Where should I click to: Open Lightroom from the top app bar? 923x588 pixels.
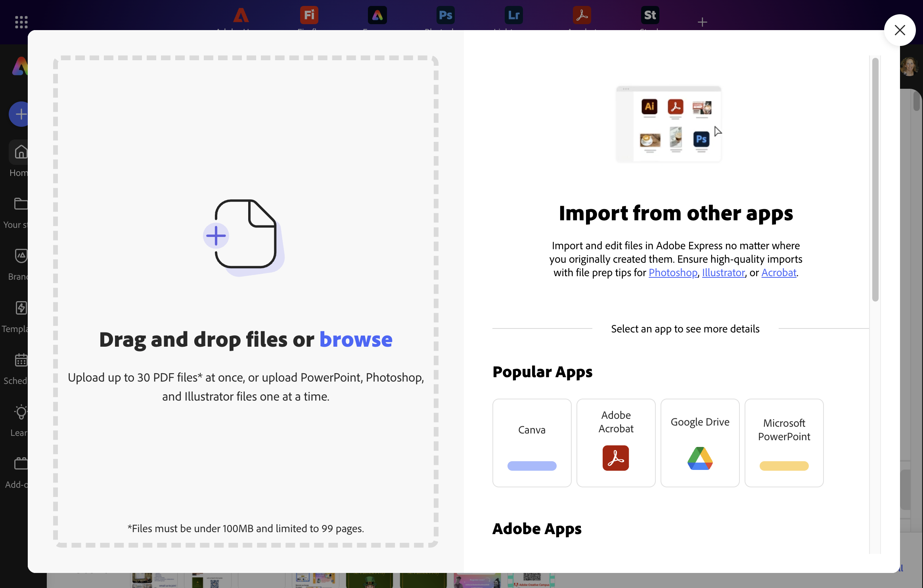tap(513, 15)
